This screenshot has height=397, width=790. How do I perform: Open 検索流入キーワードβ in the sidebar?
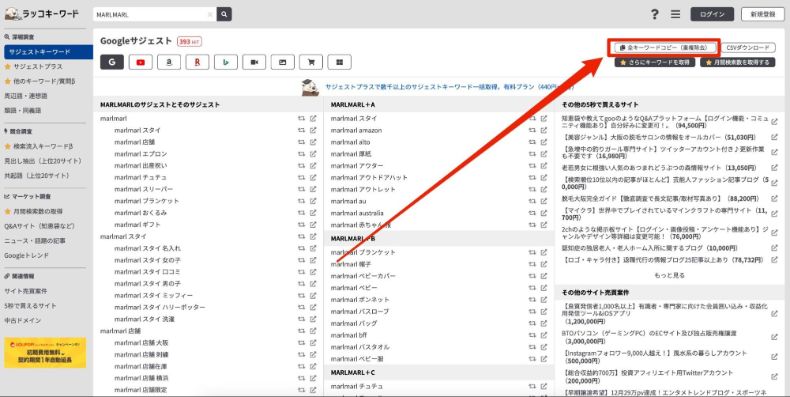(x=43, y=146)
